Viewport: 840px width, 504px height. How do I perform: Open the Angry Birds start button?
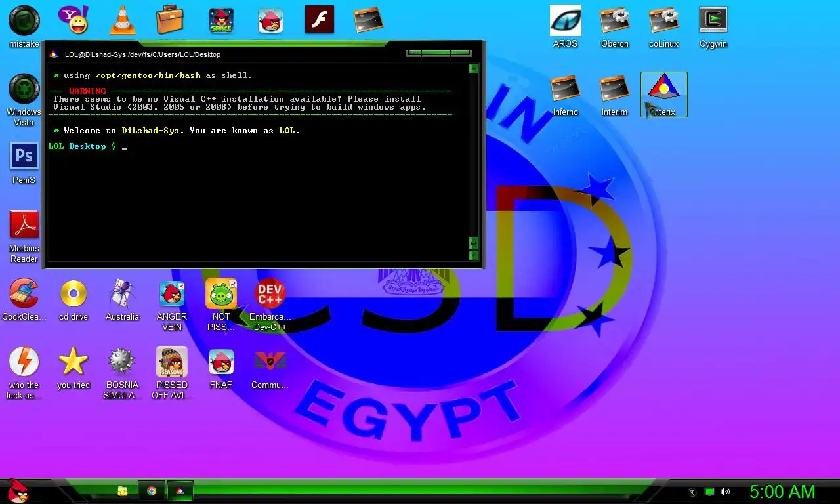[18, 491]
